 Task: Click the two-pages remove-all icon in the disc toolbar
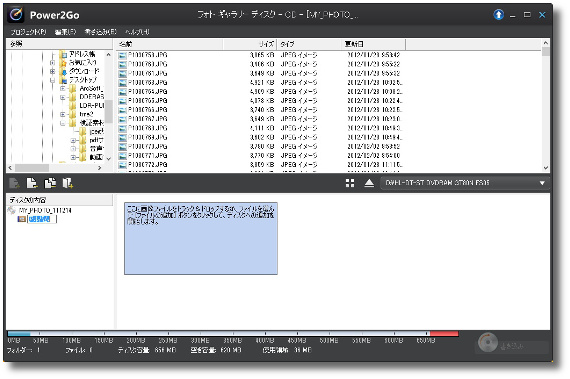50,183
